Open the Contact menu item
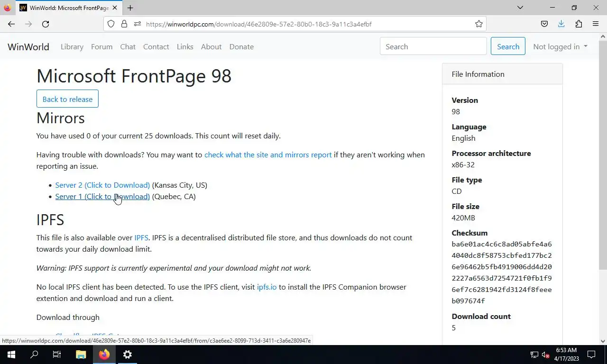This screenshot has width=607, height=364. (x=156, y=46)
